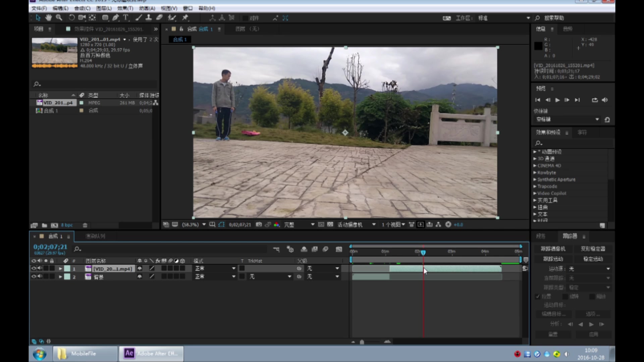Toggle visibility of VID_20_1.mp4 layer
This screenshot has height=362, width=644.
tap(34, 268)
